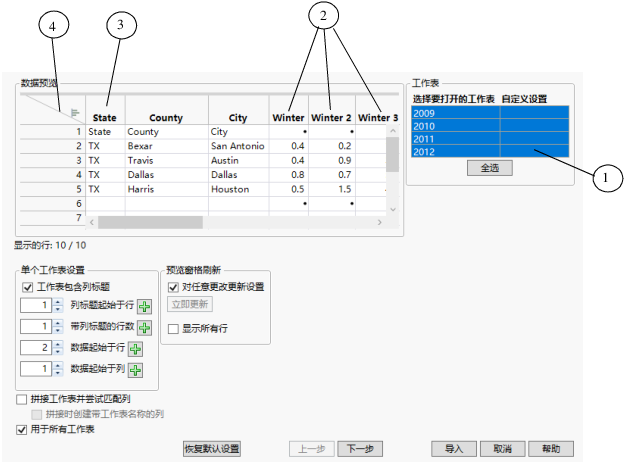Click spinner arrows for 数据起始于行

[58, 348]
